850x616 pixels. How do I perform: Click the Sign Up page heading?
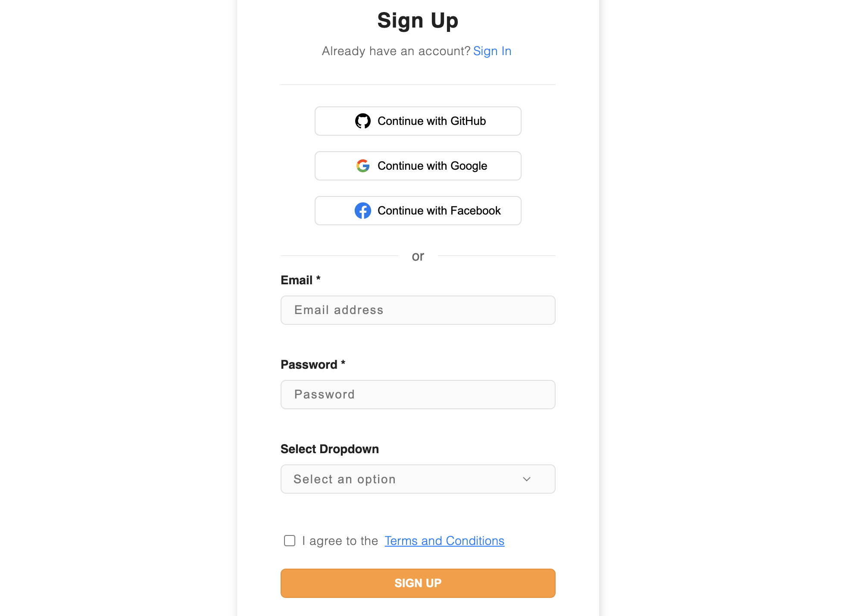pyautogui.click(x=418, y=20)
